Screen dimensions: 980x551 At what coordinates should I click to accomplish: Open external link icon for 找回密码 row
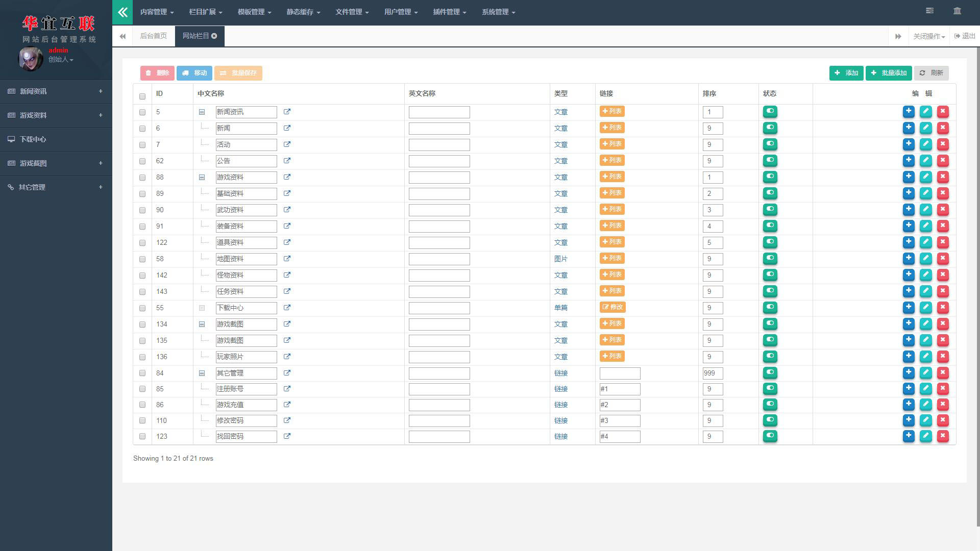point(287,436)
